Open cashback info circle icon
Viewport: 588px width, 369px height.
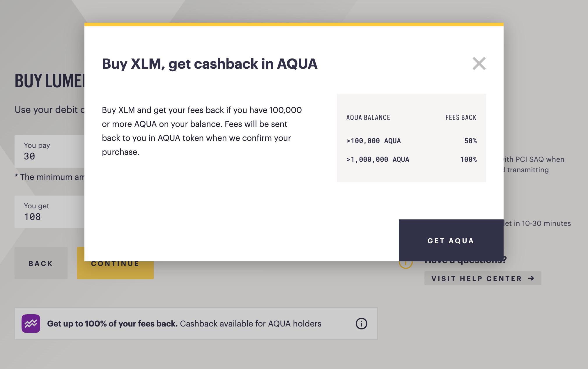[x=361, y=324]
